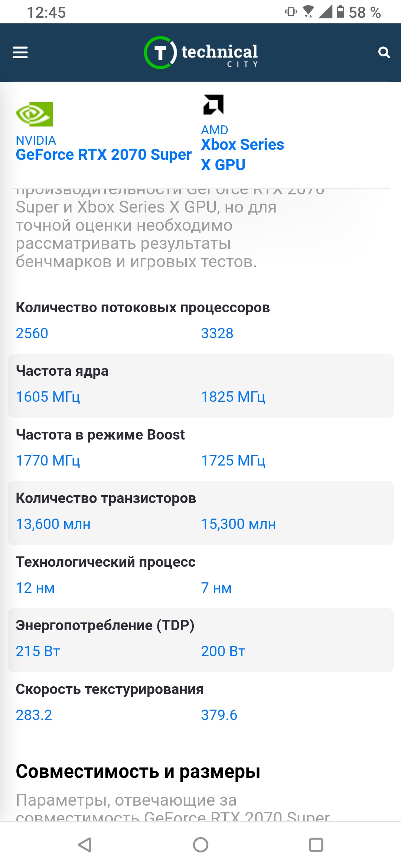Tap the search magnifier icon
The width and height of the screenshot is (401, 868).
tap(384, 52)
